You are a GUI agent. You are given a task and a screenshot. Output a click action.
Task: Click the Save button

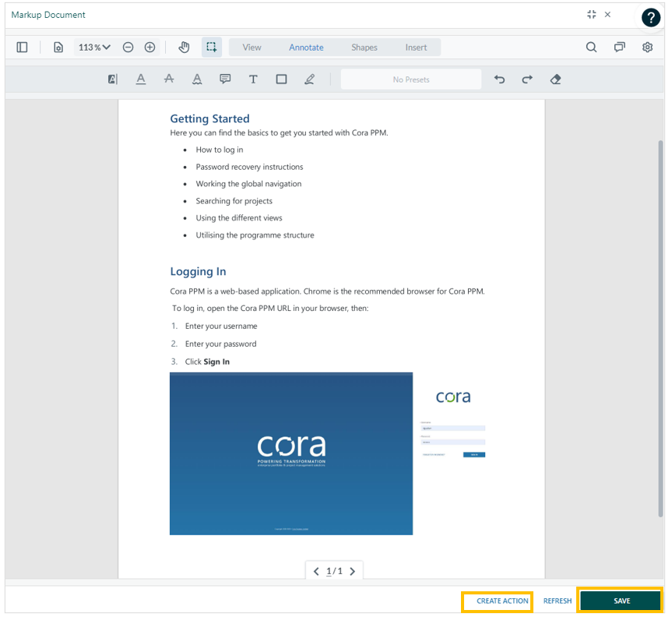click(x=621, y=601)
